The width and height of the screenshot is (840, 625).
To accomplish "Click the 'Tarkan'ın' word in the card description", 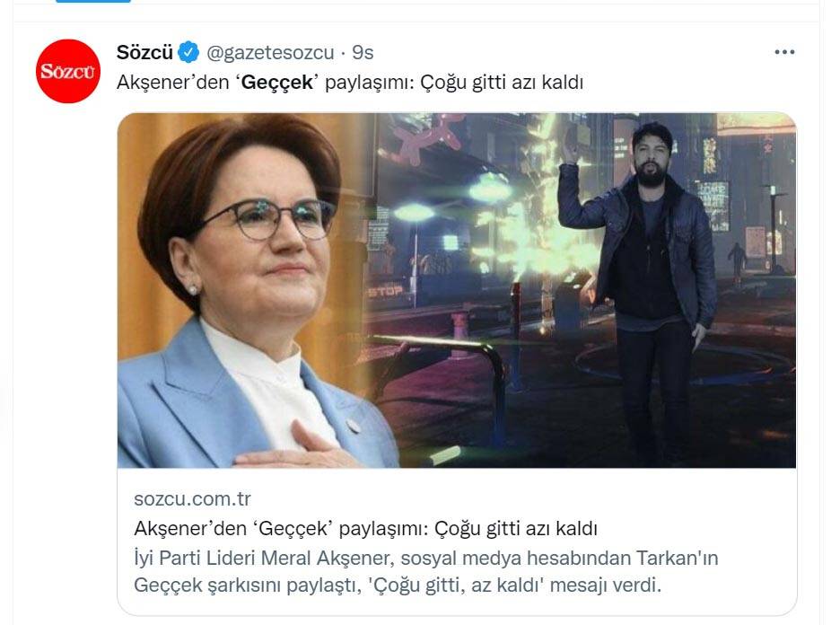I will pyautogui.click(x=678, y=558).
